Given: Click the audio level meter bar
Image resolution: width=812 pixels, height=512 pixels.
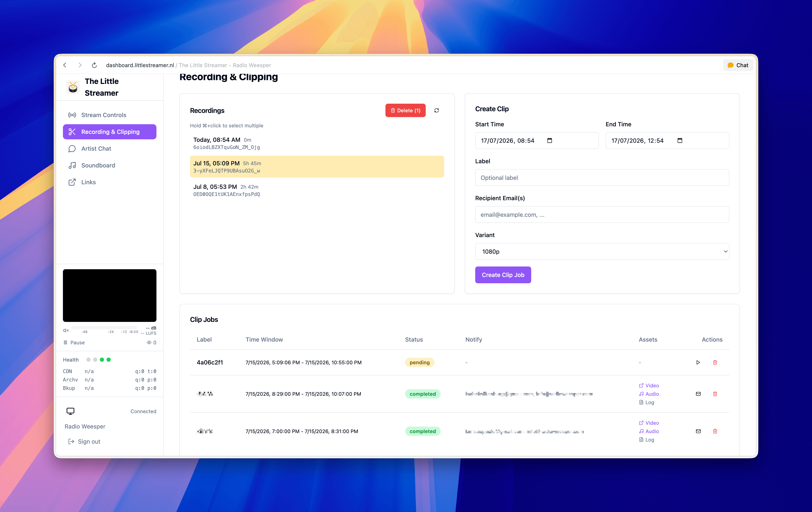Looking at the screenshot, I should click(x=104, y=327).
